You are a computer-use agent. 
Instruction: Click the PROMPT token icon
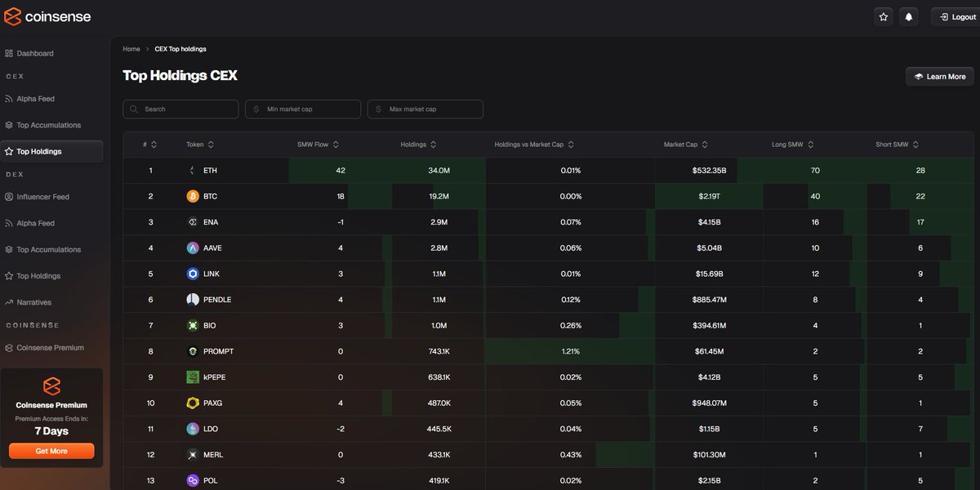193,351
